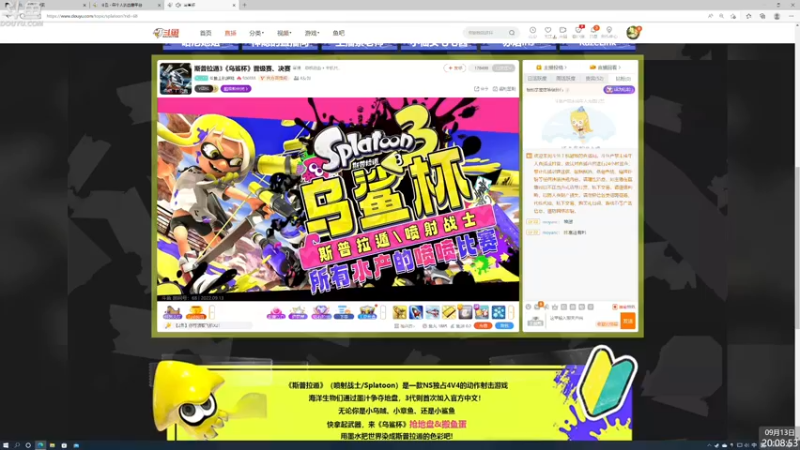Click the emoji icon in chat toolbar
800x450 pixels.
click(529, 307)
